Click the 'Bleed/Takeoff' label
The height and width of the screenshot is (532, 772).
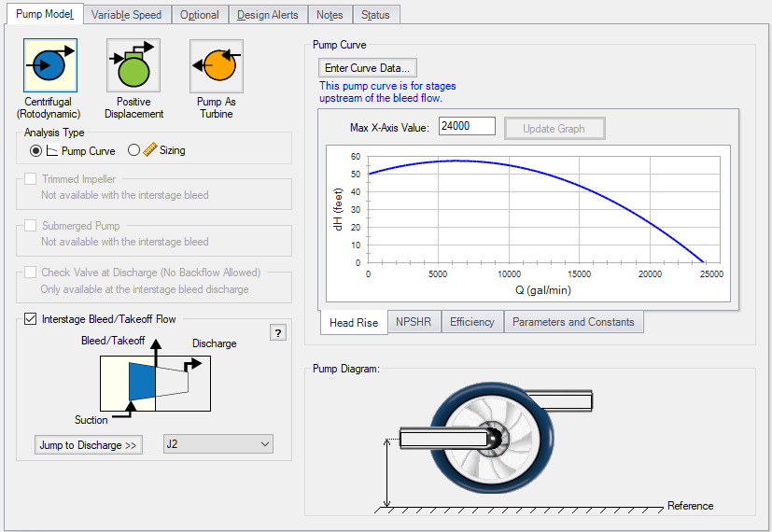pyautogui.click(x=113, y=341)
